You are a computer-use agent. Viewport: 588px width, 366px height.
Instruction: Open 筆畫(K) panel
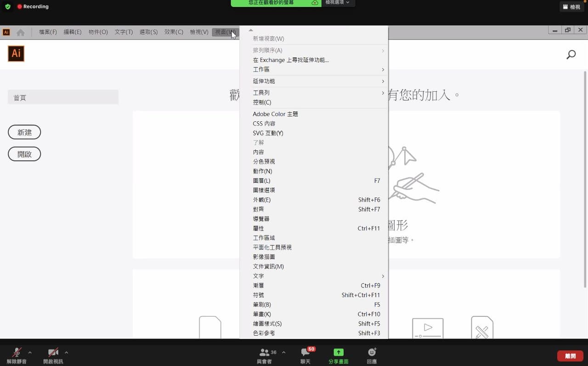coord(314,314)
